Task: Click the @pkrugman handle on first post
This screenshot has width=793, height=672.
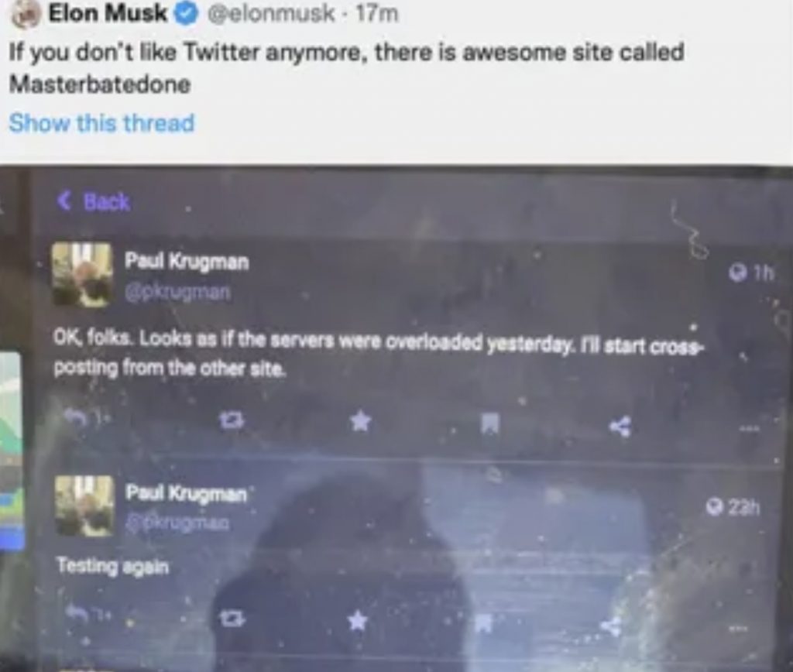Action: (x=178, y=293)
